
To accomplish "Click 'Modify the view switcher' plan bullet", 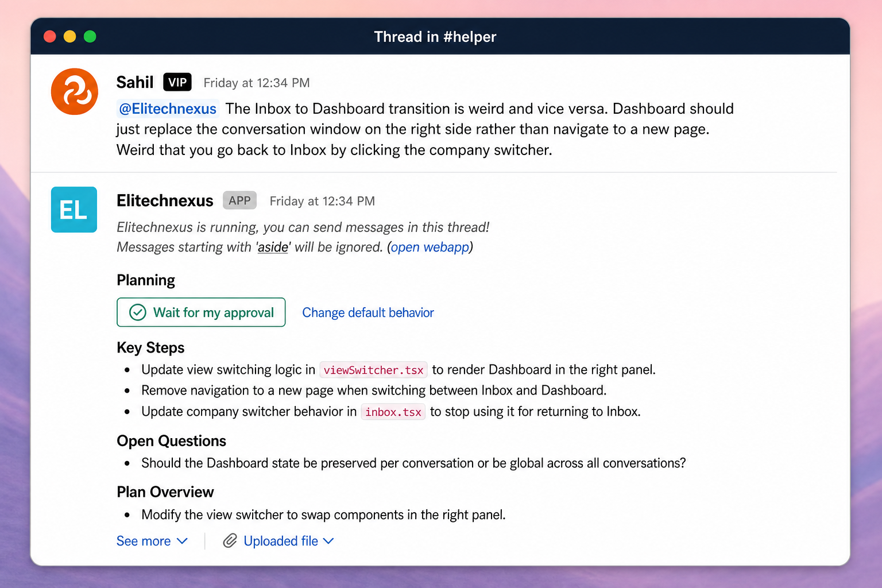I will pos(323,514).
